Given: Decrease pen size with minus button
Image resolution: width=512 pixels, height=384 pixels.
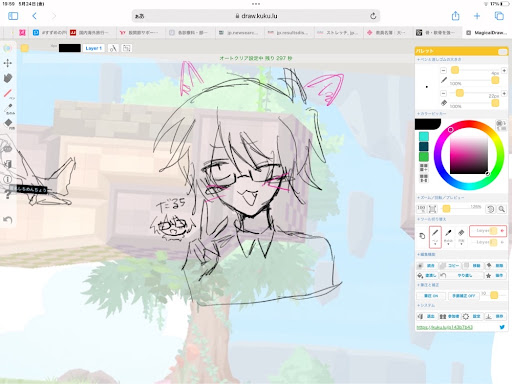Looking at the screenshot, I should pyautogui.click(x=443, y=70).
